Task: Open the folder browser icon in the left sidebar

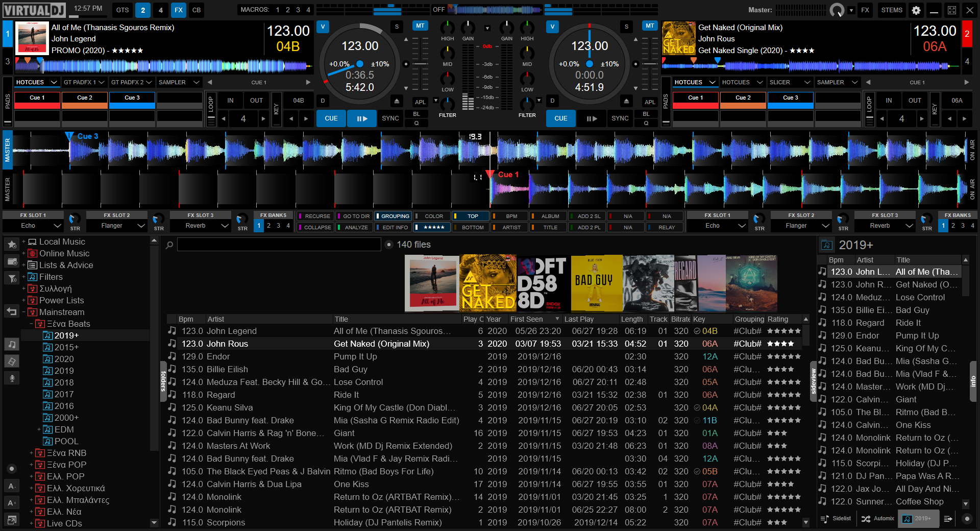Action: (x=11, y=261)
